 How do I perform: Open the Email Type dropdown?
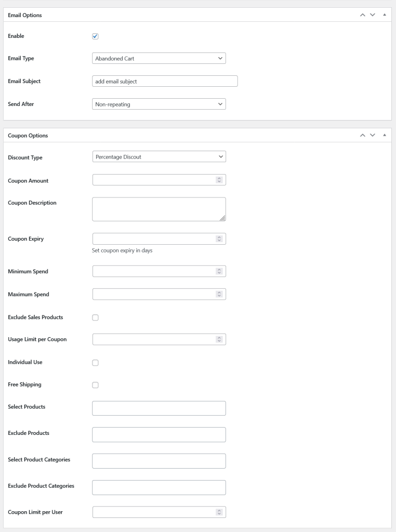tap(159, 58)
